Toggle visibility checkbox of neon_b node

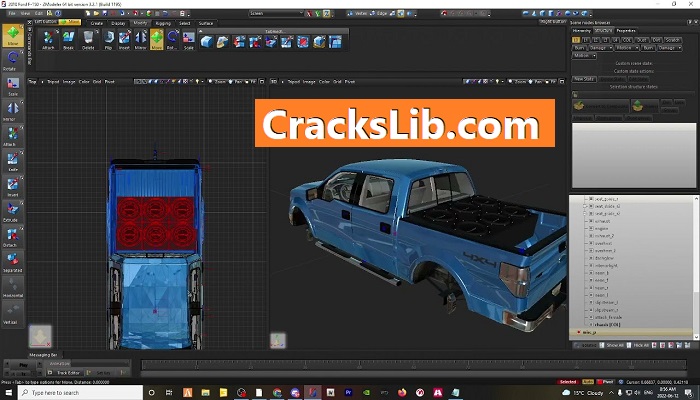click(591, 273)
